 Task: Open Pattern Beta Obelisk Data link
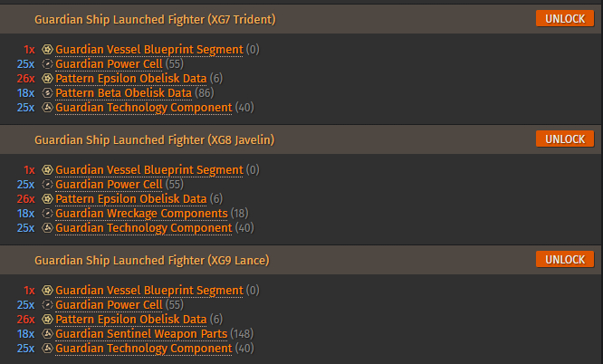pyautogui.click(x=123, y=92)
